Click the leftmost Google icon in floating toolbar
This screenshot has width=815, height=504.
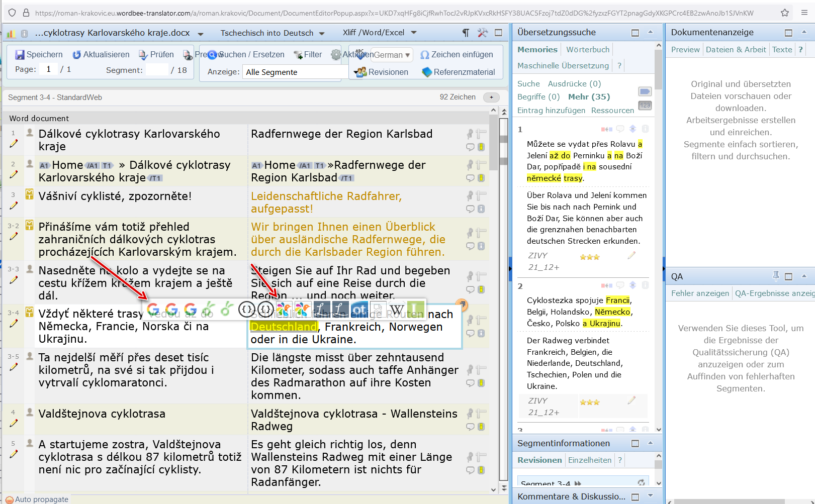153,310
